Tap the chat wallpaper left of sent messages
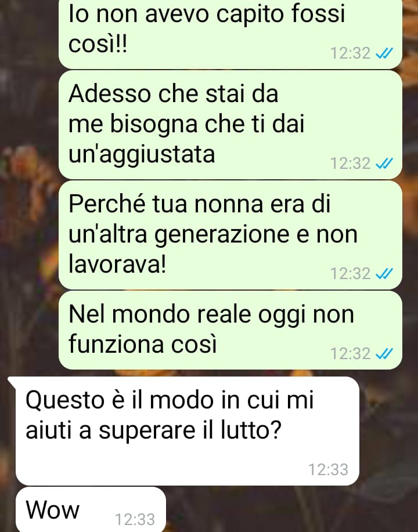The image size is (418, 532). coord(29,204)
